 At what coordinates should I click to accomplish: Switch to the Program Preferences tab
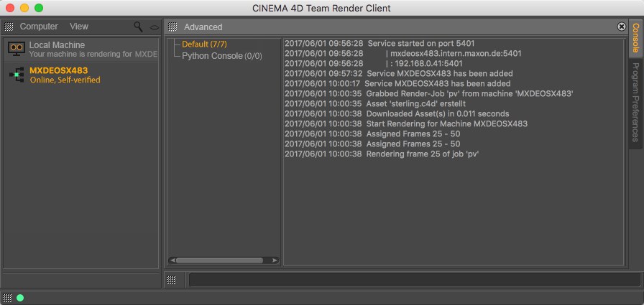[x=635, y=103]
